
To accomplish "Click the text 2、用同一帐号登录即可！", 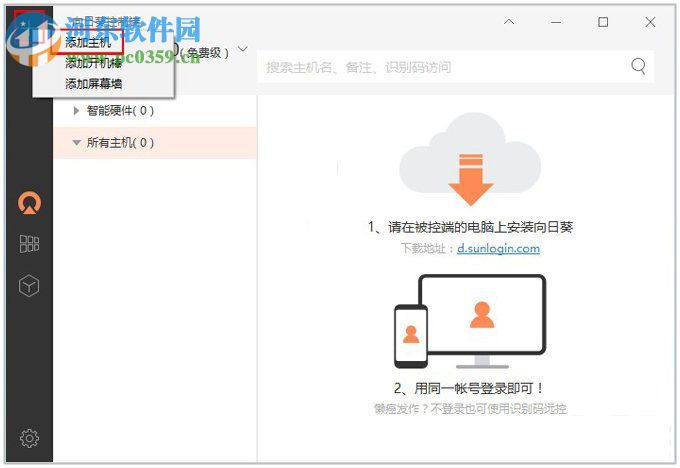I will [468, 388].
